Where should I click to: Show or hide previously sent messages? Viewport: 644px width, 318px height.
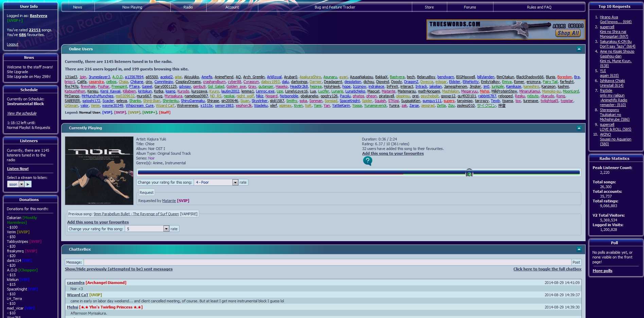click(x=119, y=269)
